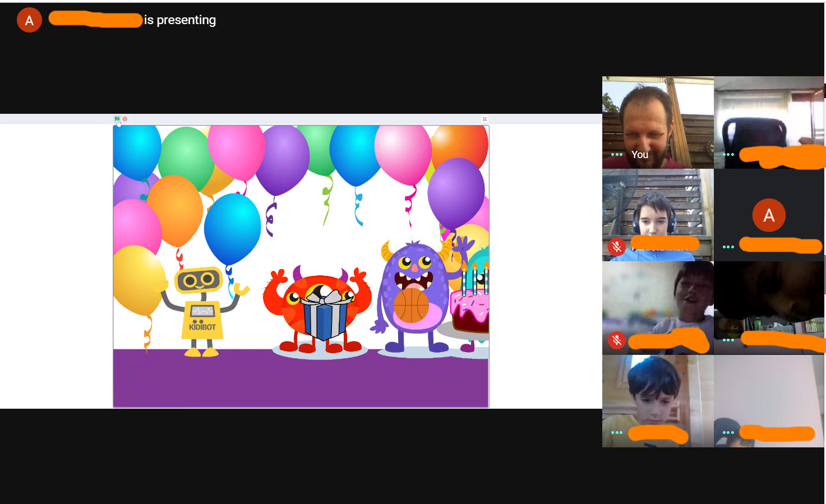Click the orange "A" avatar in the participant grid

768,215
